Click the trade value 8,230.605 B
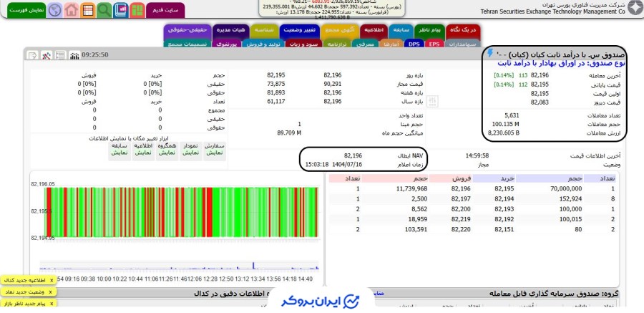Screen dimensions: 644x313 pos(504,133)
